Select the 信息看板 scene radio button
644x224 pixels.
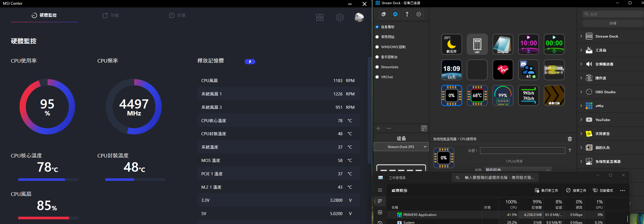(x=377, y=27)
